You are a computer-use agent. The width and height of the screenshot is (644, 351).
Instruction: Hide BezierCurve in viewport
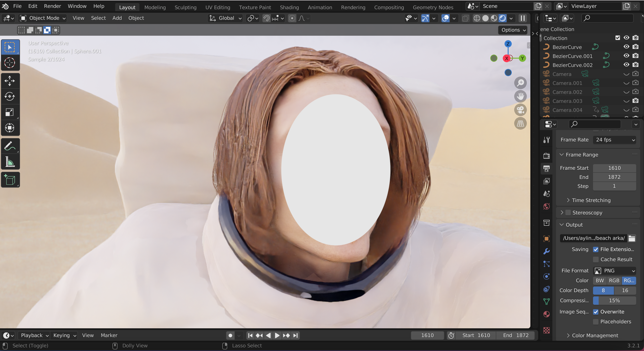626,47
